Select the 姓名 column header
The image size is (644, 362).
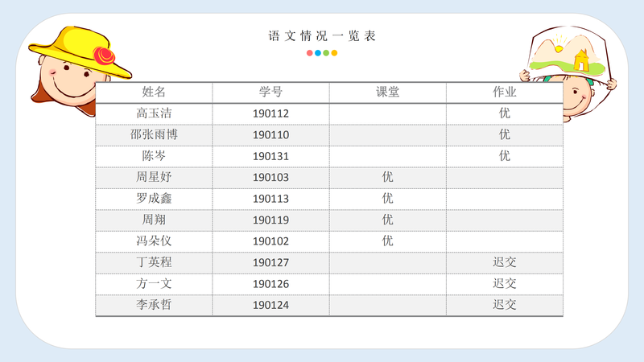pyautogui.click(x=154, y=92)
